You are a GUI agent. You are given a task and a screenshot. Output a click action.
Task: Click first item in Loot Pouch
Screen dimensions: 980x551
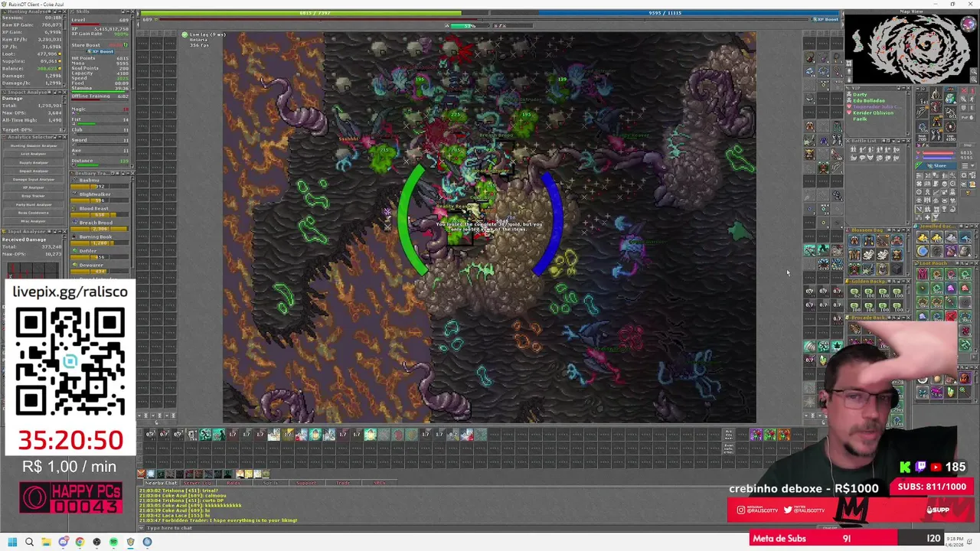[923, 275]
